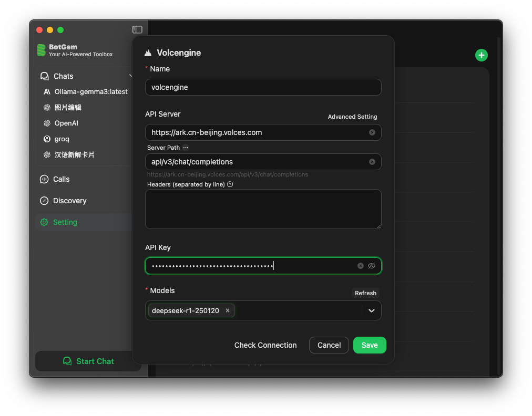Click the groq chat icon
The image size is (532, 416).
tap(47, 139)
